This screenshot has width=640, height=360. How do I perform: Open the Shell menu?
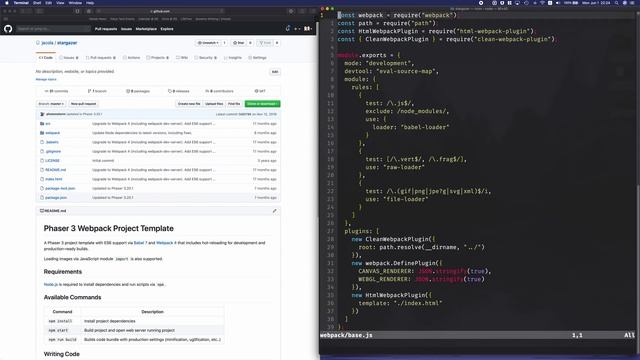click(37, 3)
